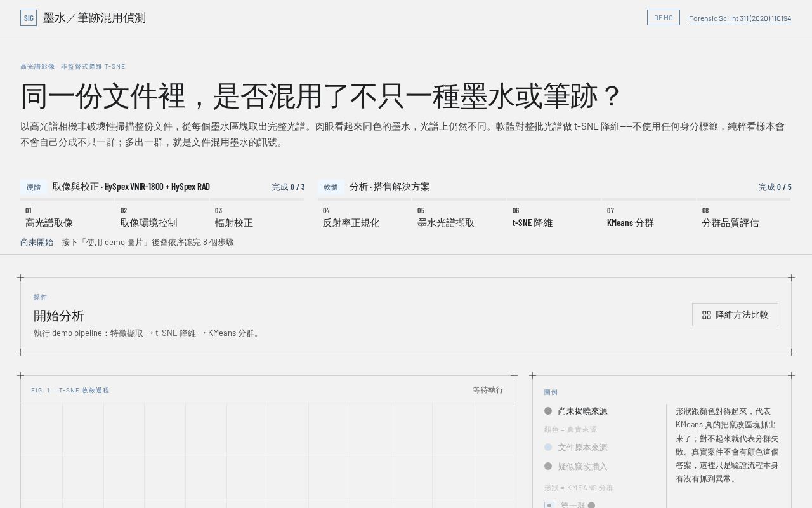Click the DEMO badge in the header

click(664, 18)
